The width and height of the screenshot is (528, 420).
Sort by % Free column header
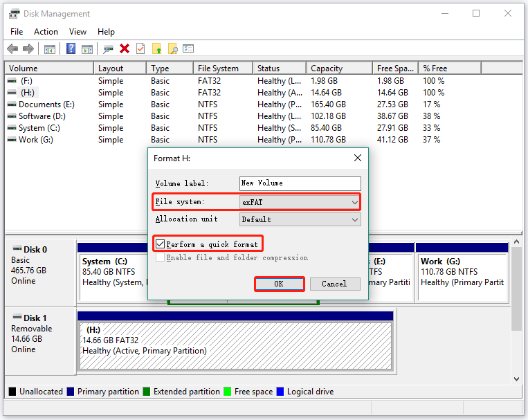(x=450, y=69)
